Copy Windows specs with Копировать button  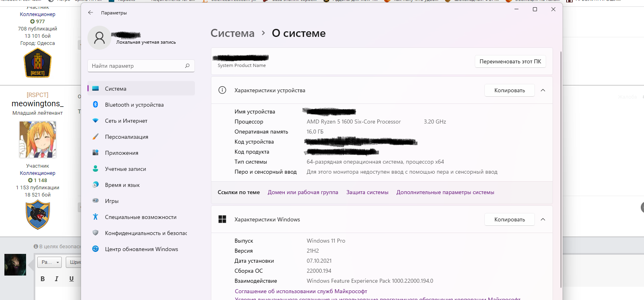510,219
